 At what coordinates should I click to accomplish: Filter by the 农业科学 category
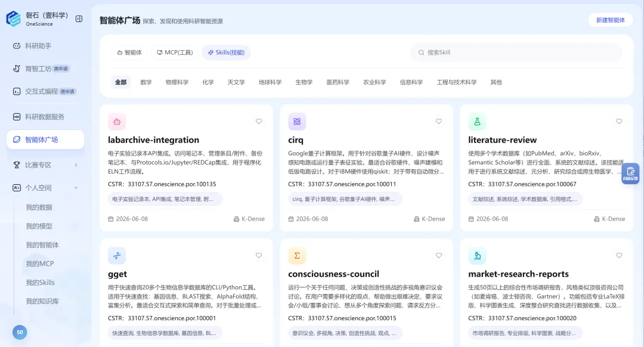click(374, 82)
